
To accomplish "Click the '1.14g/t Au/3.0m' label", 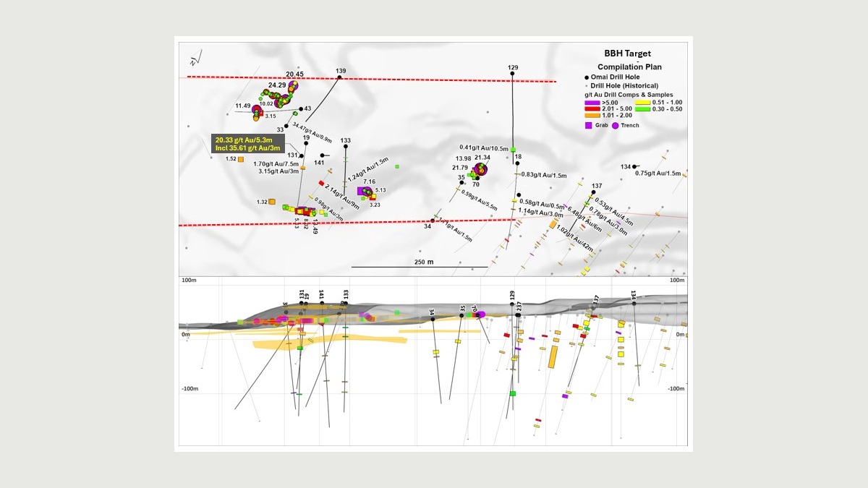I will (541, 213).
